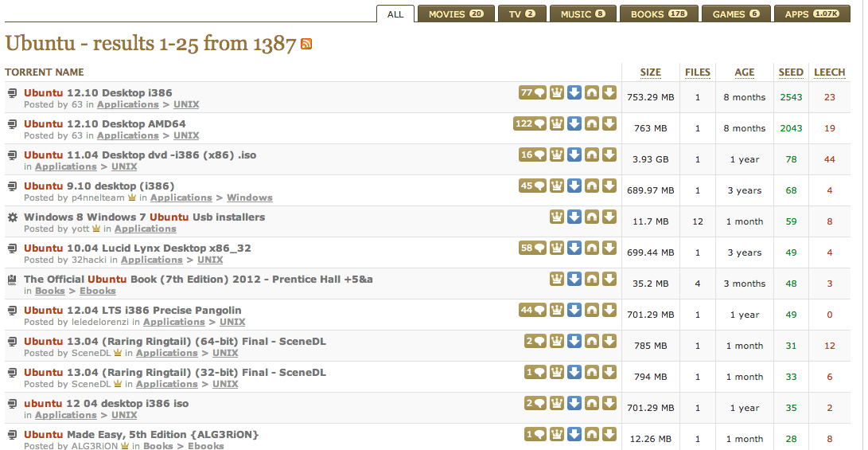
Task: Sort results by the SEED column
Action: click(x=791, y=72)
